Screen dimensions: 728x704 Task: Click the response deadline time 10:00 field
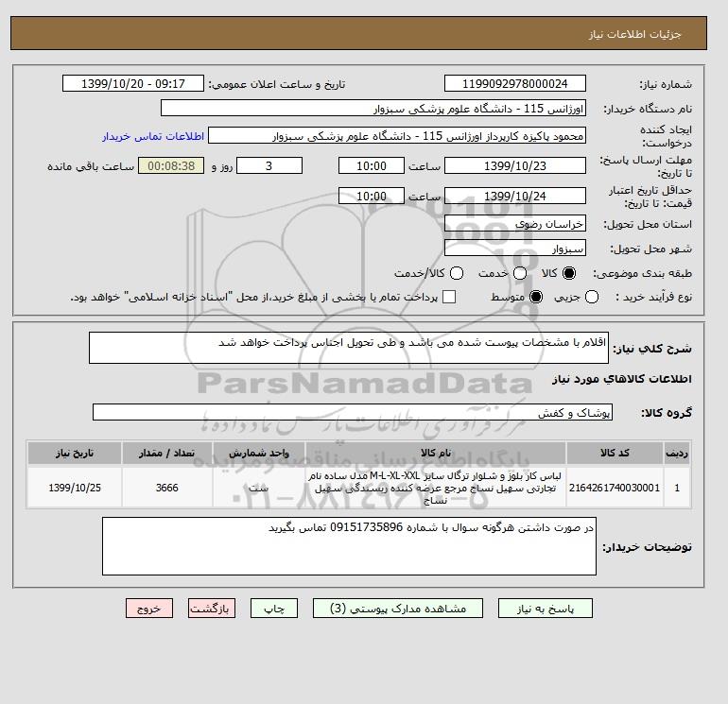[x=372, y=165]
